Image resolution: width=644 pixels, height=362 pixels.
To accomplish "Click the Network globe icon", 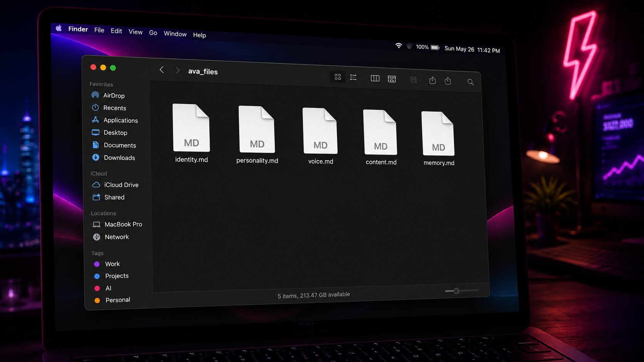I will coord(97,237).
